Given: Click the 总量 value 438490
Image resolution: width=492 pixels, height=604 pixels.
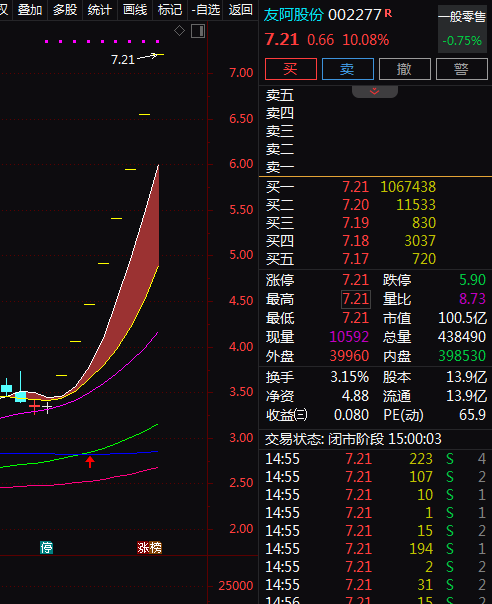Looking at the screenshot, I should point(462,337).
